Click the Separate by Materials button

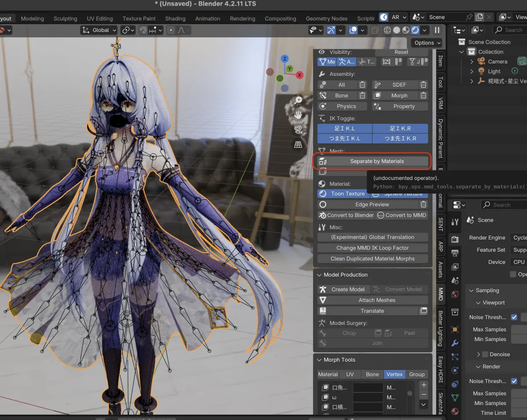point(372,161)
